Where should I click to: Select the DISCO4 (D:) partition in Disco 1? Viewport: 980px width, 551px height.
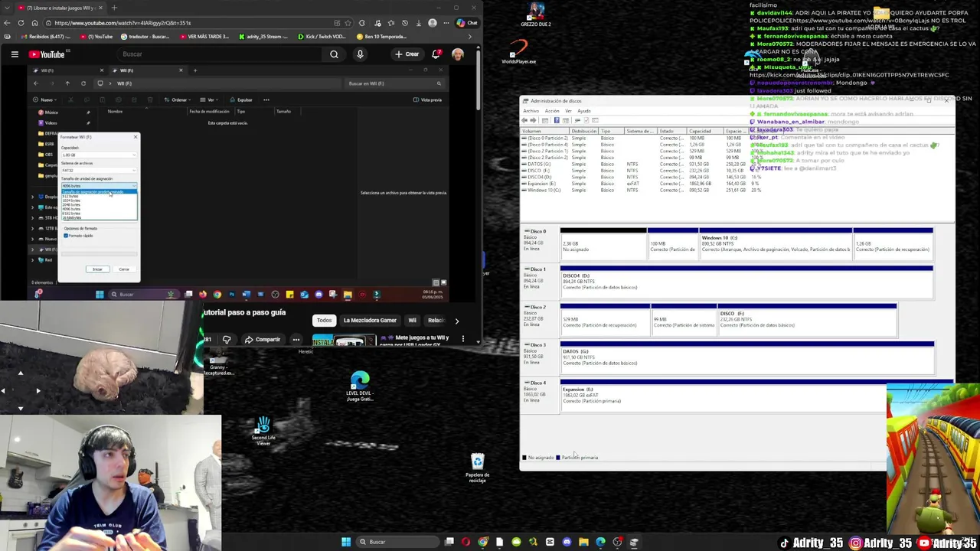coord(746,282)
